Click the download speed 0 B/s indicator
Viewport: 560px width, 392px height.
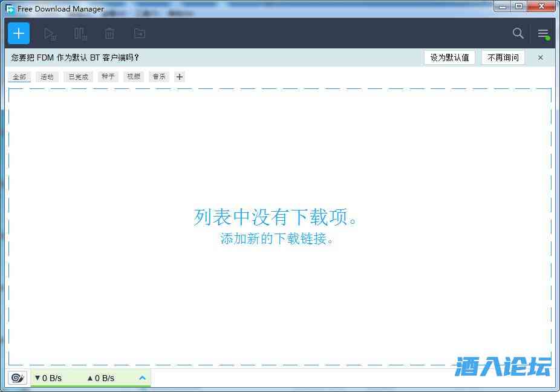[x=48, y=378]
